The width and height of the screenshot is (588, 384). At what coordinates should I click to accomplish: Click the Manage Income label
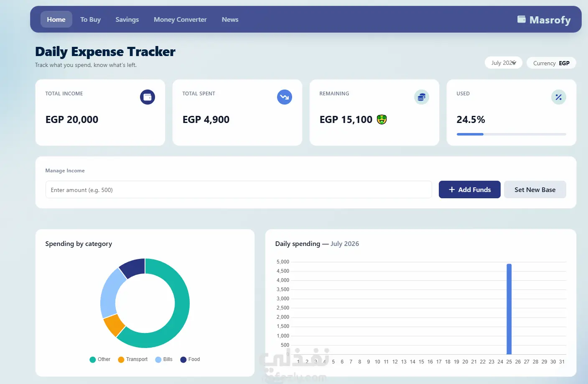pos(65,171)
